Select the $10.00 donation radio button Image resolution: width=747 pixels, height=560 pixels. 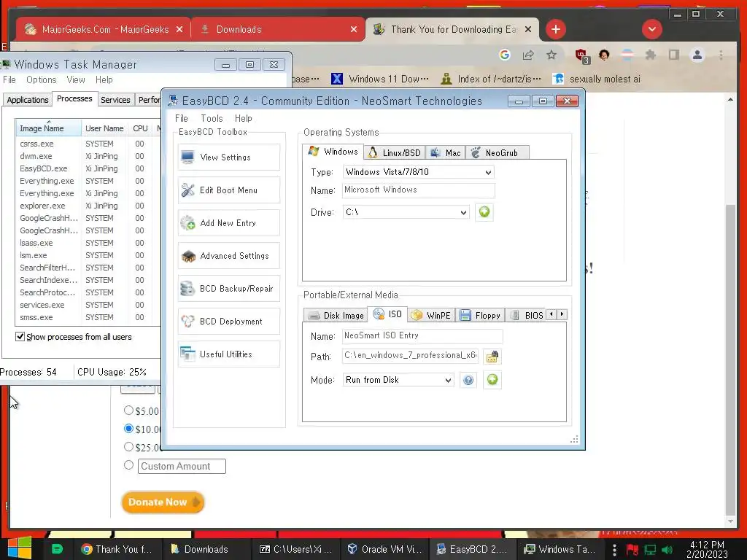click(x=128, y=428)
